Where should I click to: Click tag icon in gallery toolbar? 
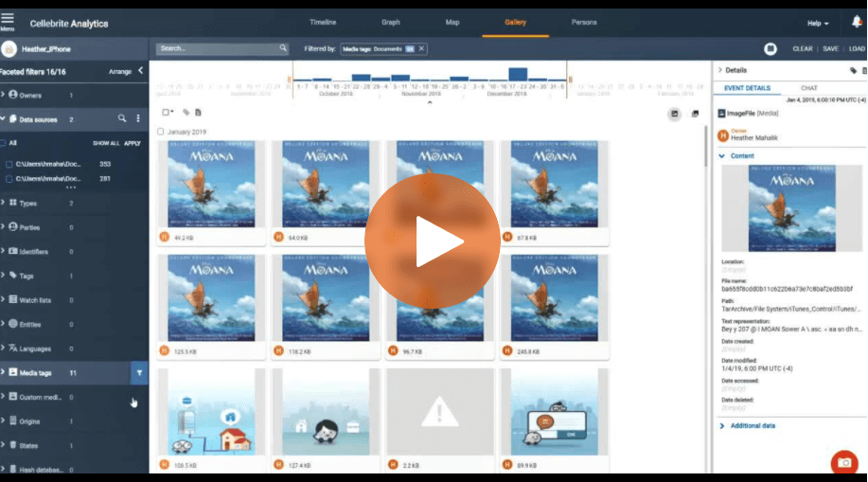[186, 113]
